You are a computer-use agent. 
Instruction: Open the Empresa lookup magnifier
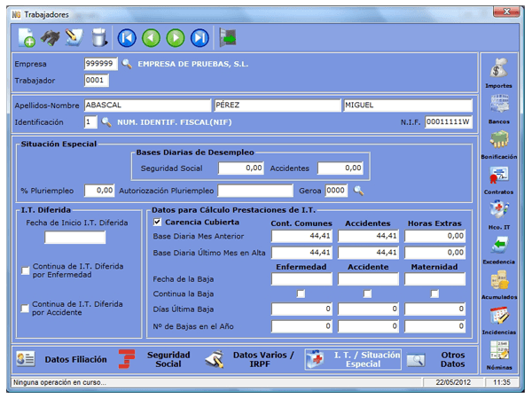click(x=126, y=64)
